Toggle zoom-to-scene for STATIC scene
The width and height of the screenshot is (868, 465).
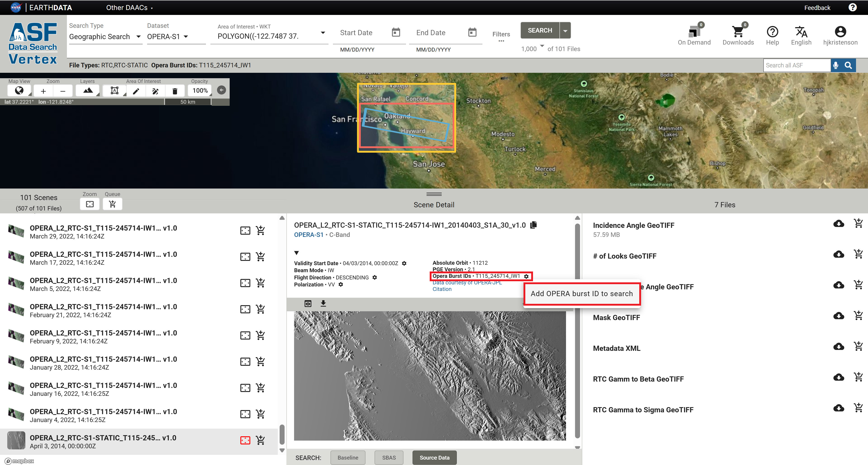245,440
